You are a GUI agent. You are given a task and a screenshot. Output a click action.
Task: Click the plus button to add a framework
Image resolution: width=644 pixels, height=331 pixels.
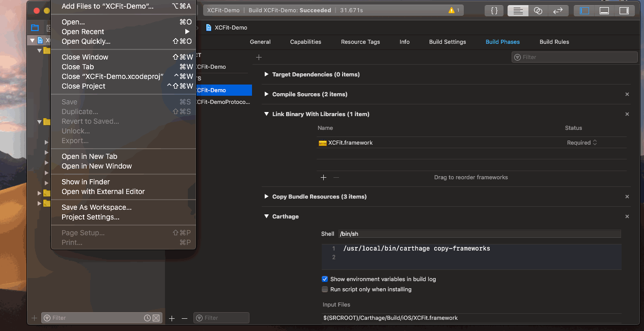click(323, 178)
